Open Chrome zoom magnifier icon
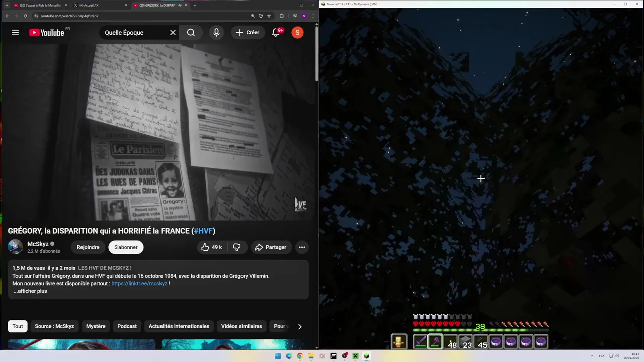The width and height of the screenshot is (644, 362). pos(253,16)
